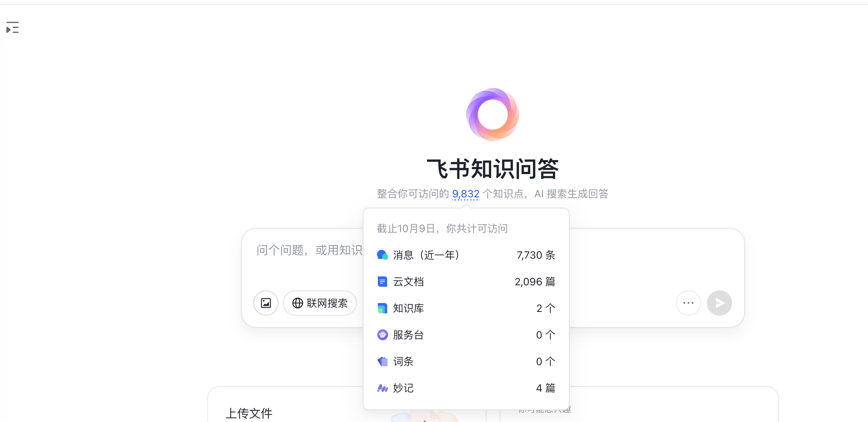The width and height of the screenshot is (868, 422).
Task: Click the 2,096 篇 document count
Action: [534, 282]
